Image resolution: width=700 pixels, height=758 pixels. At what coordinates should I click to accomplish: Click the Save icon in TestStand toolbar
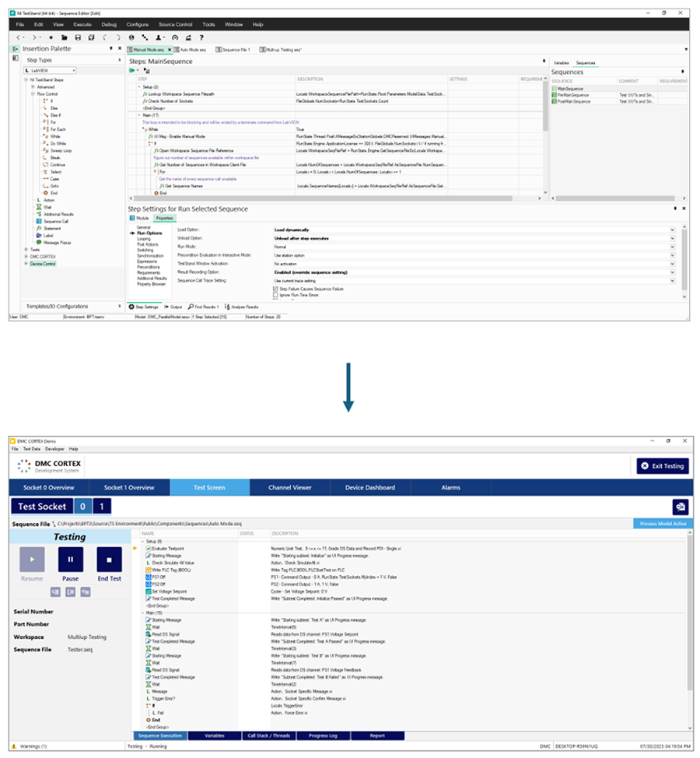(78, 37)
